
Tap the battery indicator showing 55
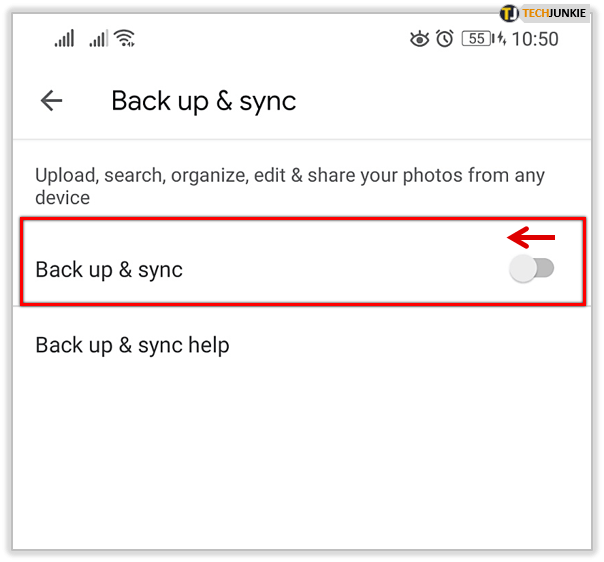pyautogui.click(x=474, y=40)
